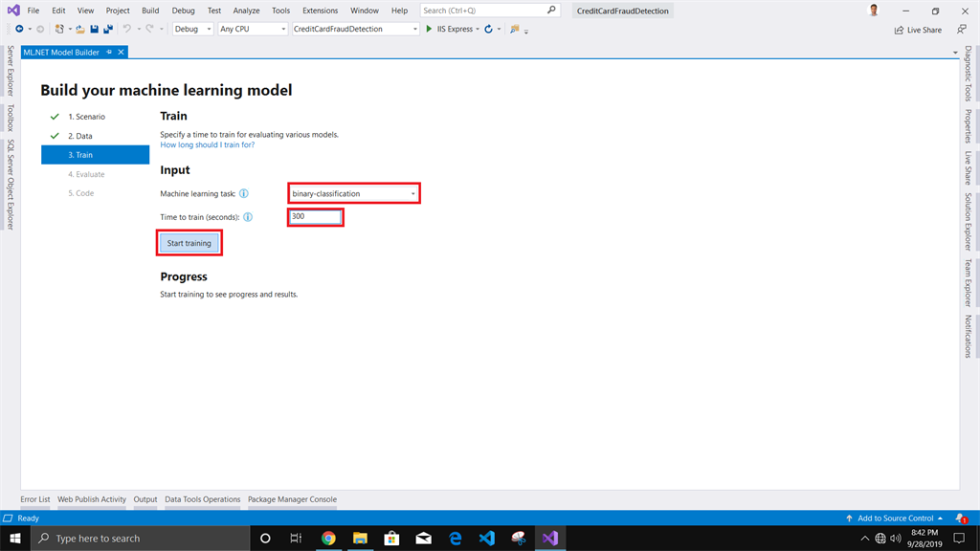Open the CreditCardFraudDetection startup project dropdown
980x551 pixels.
tap(355, 29)
